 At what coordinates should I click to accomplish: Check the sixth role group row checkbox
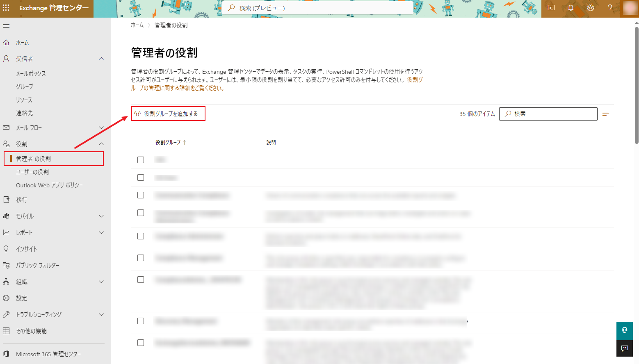[x=141, y=258]
